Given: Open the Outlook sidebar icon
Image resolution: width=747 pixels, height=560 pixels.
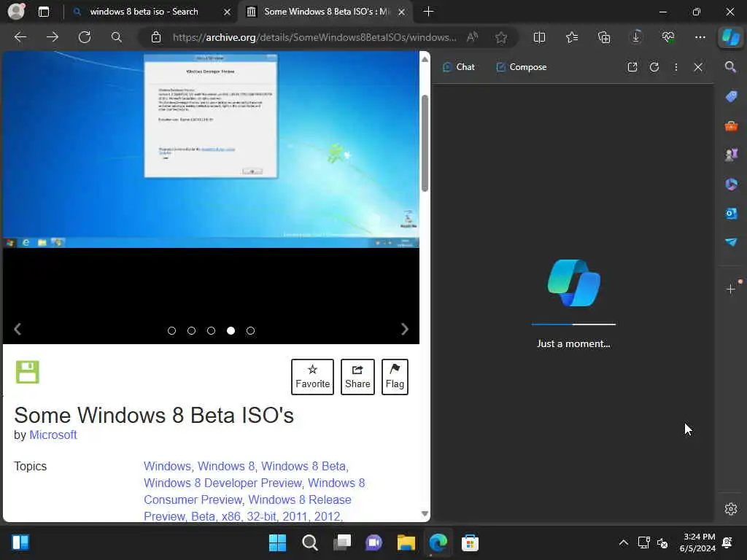Looking at the screenshot, I should (x=731, y=214).
